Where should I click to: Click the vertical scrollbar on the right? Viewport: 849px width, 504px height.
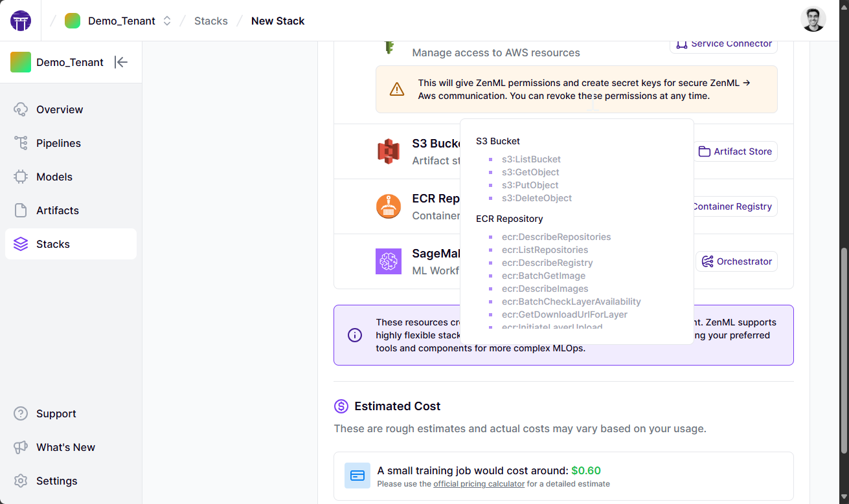click(x=844, y=259)
